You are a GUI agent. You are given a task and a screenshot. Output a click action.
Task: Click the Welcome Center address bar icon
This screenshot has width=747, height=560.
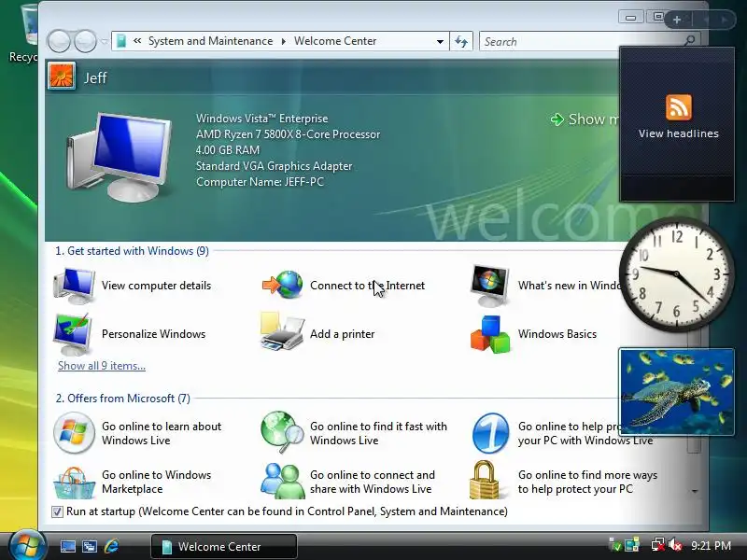click(x=121, y=41)
